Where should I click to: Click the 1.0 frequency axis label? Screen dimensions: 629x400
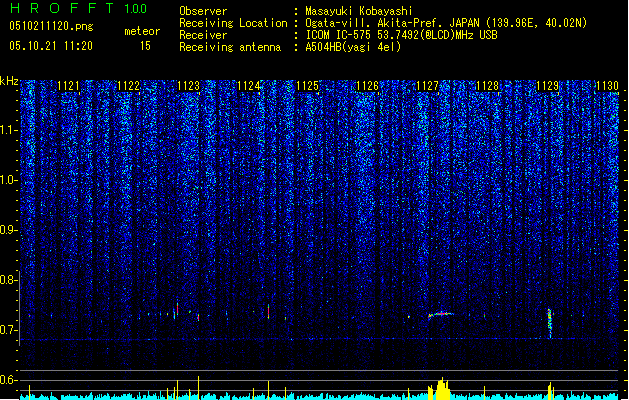[x=9, y=181]
